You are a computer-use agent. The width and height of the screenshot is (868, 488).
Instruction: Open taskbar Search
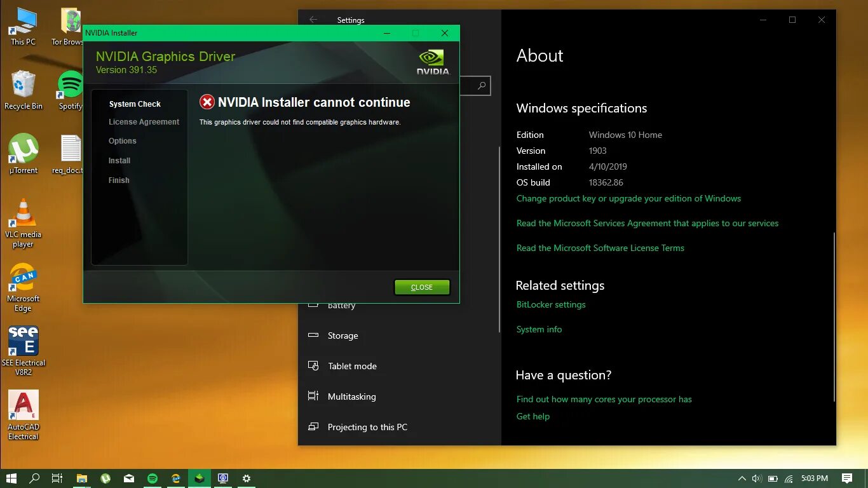(35, 478)
